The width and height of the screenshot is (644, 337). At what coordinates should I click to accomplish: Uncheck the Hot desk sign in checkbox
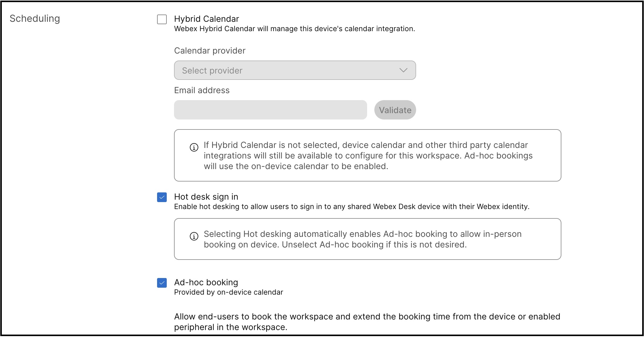tap(162, 197)
